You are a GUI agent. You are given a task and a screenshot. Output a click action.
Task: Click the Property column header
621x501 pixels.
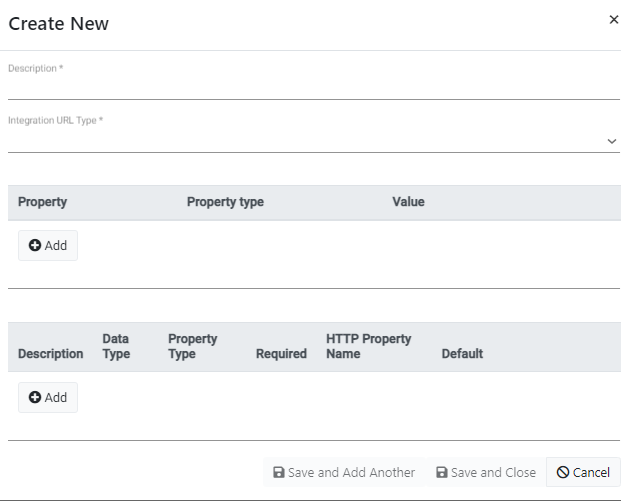click(x=42, y=202)
